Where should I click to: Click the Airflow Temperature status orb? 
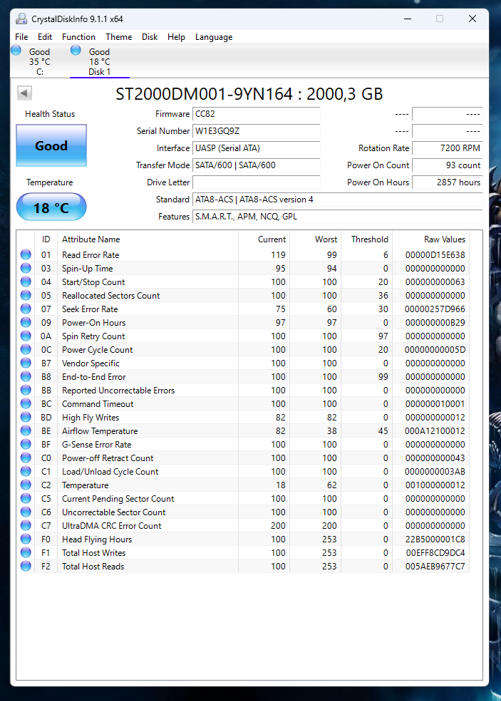26,431
